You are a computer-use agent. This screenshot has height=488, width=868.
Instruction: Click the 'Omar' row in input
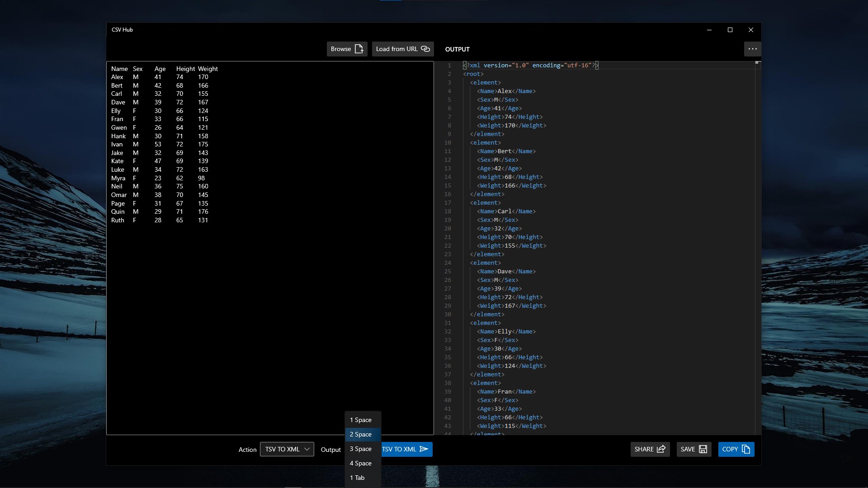coord(160,195)
